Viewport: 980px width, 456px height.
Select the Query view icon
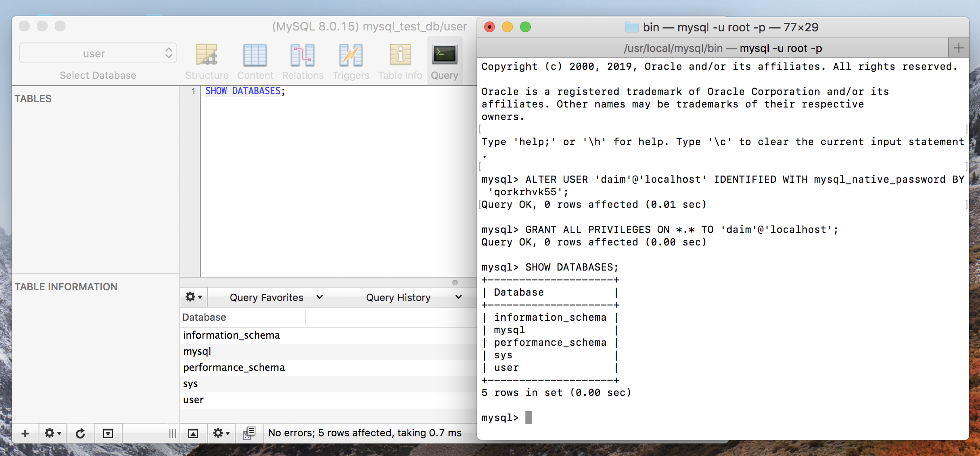tap(444, 61)
